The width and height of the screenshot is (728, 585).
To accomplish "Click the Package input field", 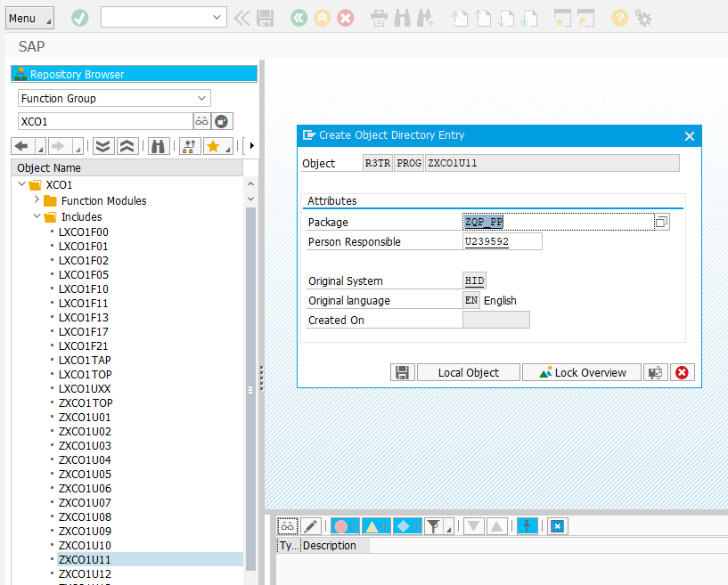I will point(557,222).
